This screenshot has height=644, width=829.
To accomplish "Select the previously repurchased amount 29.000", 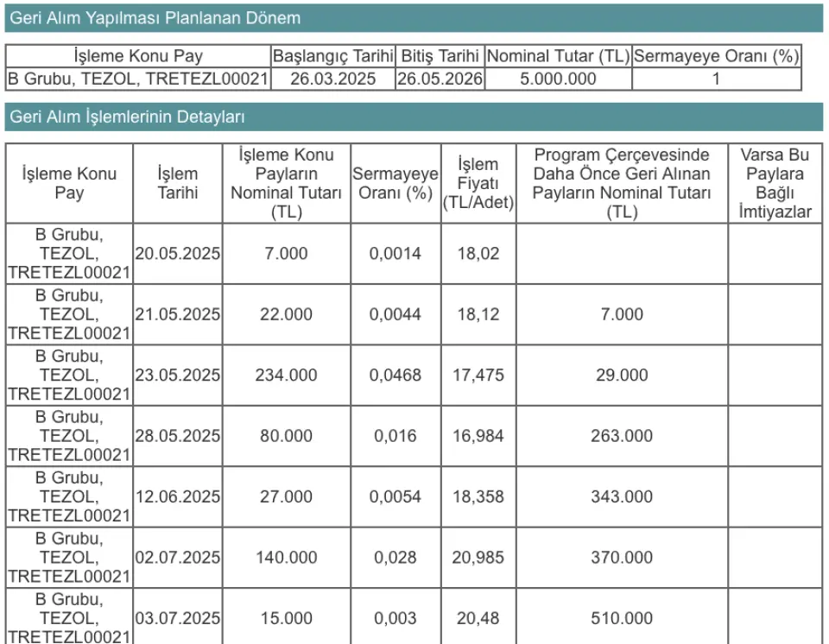I will tap(622, 376).
